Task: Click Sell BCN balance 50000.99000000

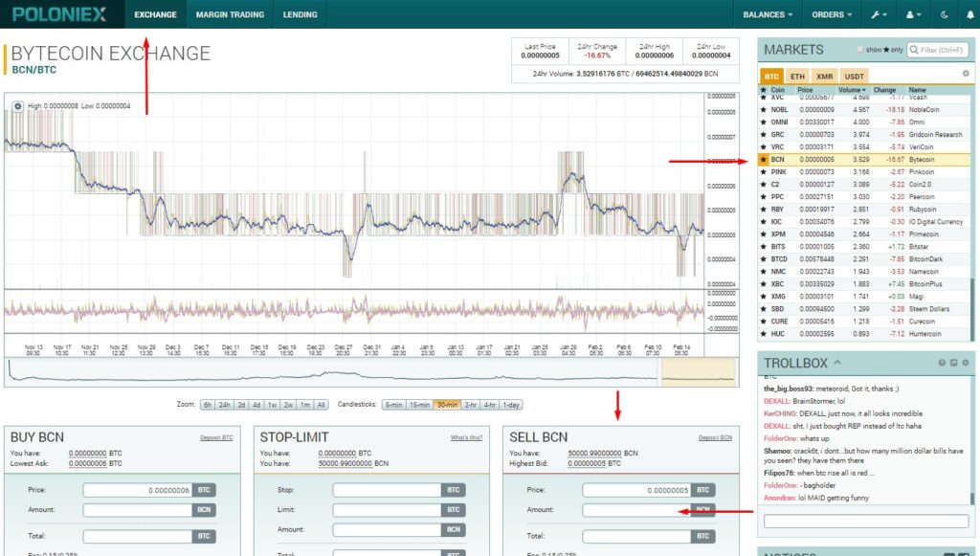Action: pos(594,453)
